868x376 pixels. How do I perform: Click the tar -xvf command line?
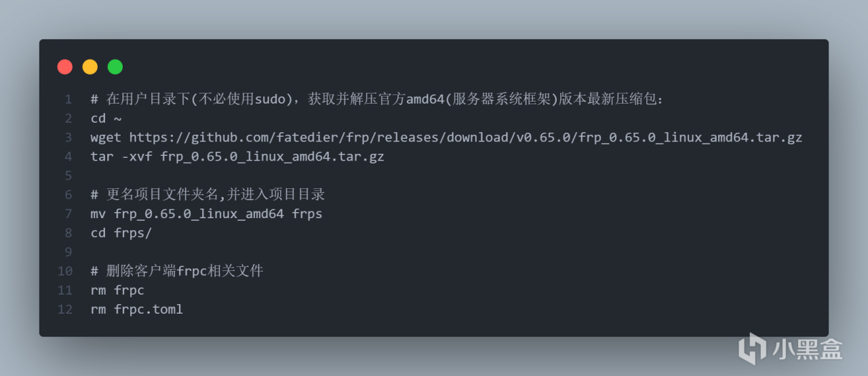click(x=237, y=156)
